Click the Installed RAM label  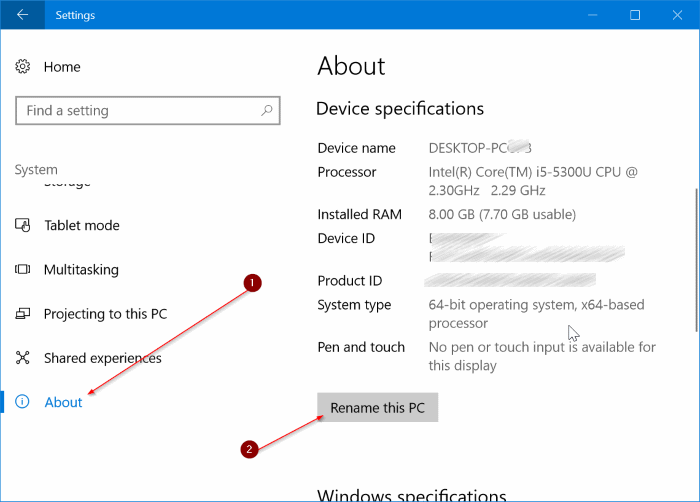tap(359, 214)
